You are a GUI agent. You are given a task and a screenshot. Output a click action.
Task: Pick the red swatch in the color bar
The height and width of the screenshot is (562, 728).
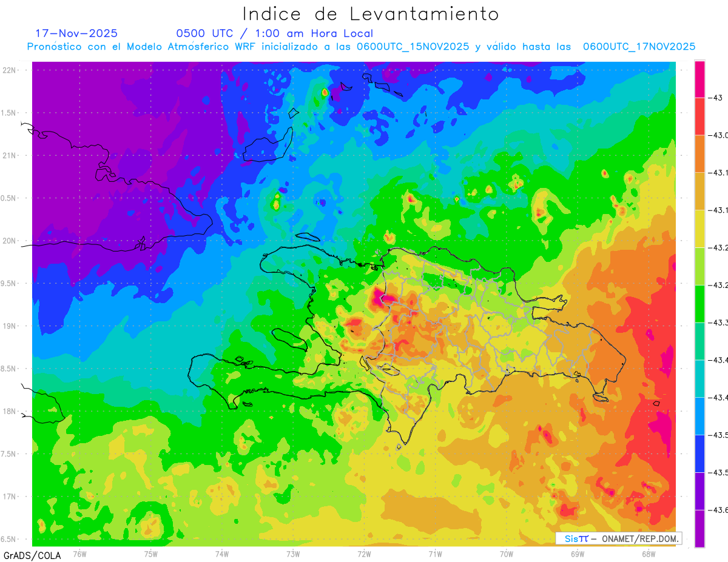pyautogui.click(x=699, y=116)
